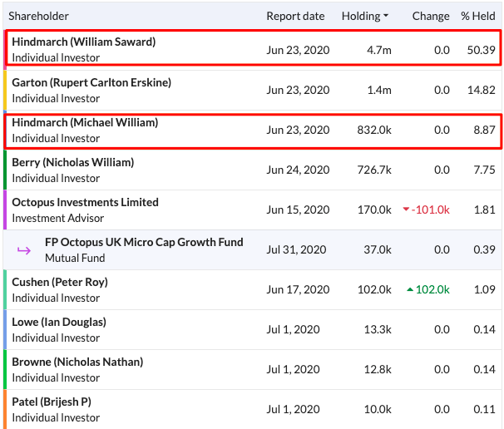Select the 4.7m holding value

point(379,50)
